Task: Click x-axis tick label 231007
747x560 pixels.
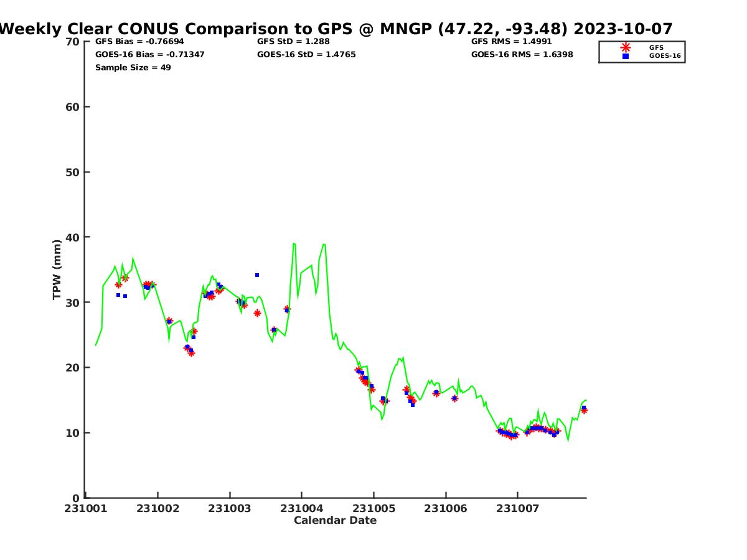Action: coord(517,508)
